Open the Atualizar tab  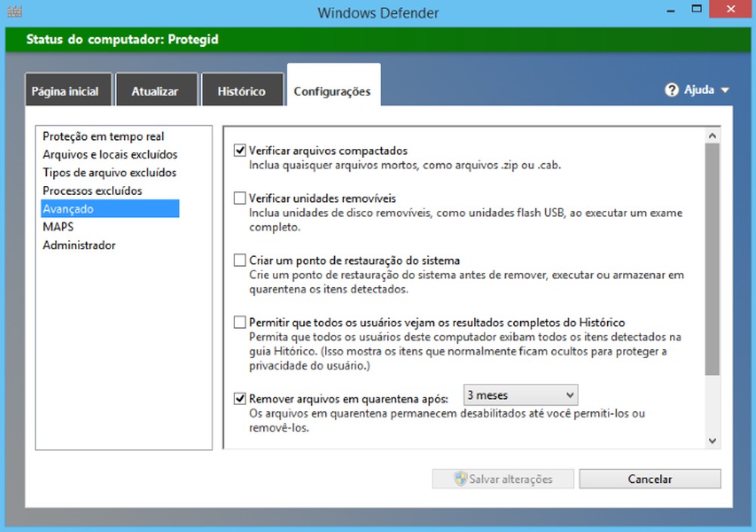click(156, 89)
